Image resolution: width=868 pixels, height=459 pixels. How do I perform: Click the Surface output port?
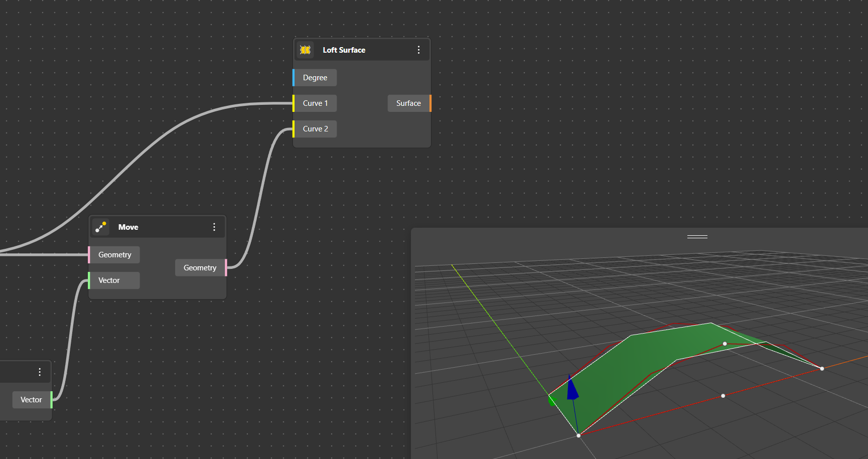click(409, 103)
